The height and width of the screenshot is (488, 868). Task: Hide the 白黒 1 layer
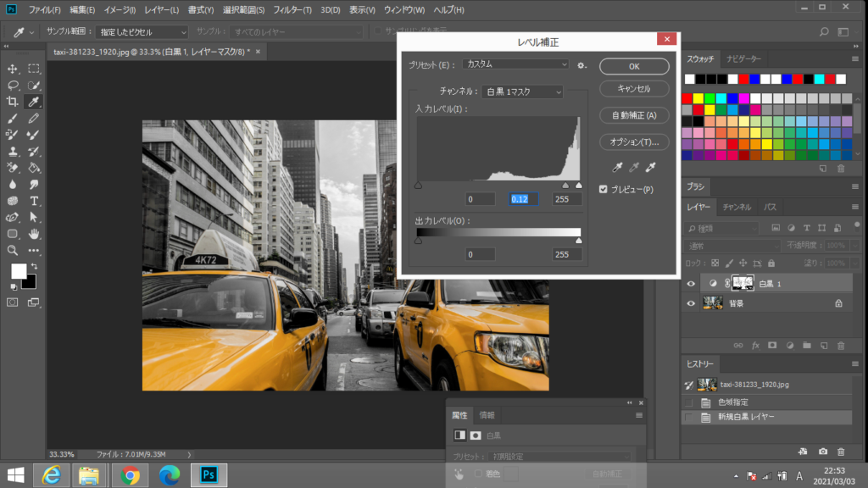(x=691, y=284)
